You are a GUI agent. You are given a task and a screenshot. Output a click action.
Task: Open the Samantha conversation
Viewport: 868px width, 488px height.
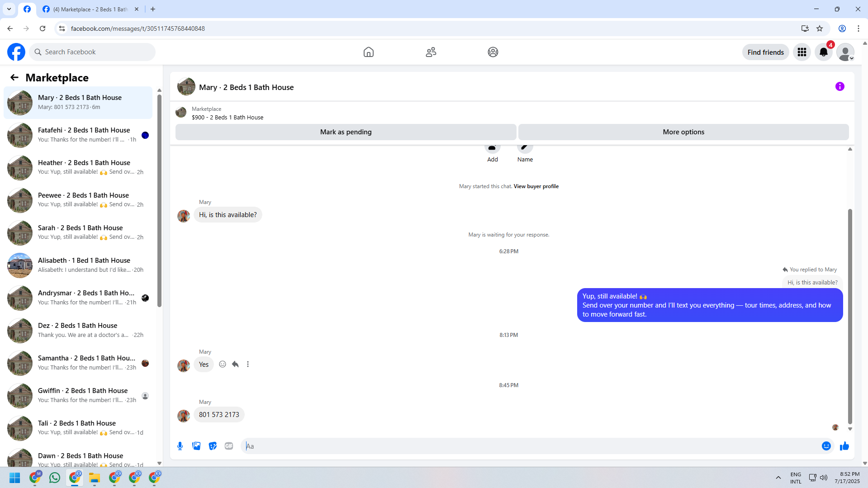pos(78,363)
